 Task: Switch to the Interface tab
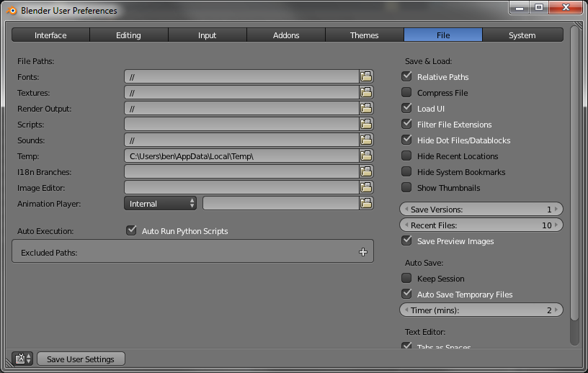[x=50, y=35]
